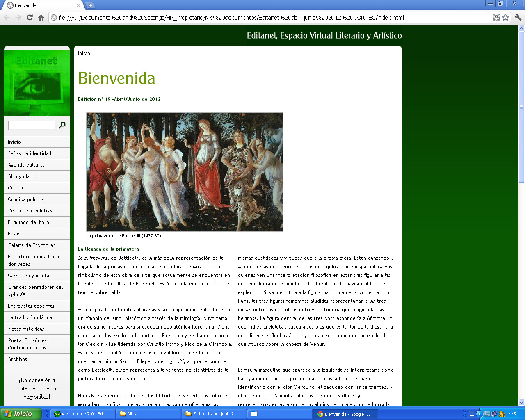Switch to web to date 7.0 taskbar window
The height and width of the screenshot is (420, 525).
(x=82, y=414)
